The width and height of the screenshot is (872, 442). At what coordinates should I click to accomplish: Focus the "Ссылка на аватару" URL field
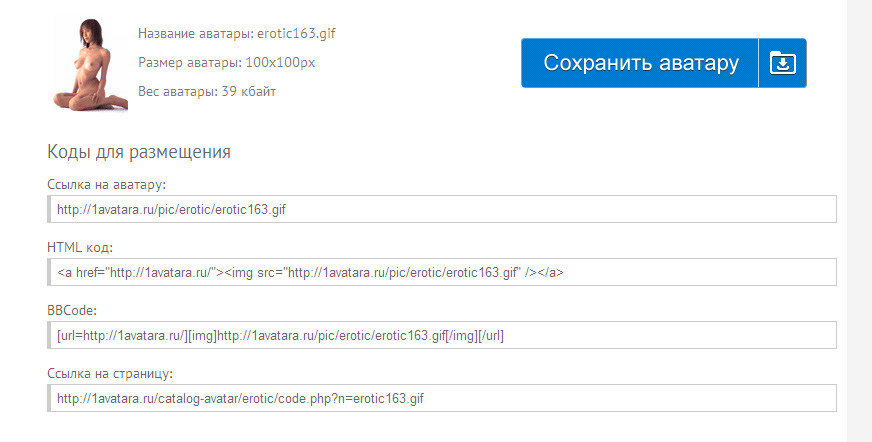pos(441,210)
